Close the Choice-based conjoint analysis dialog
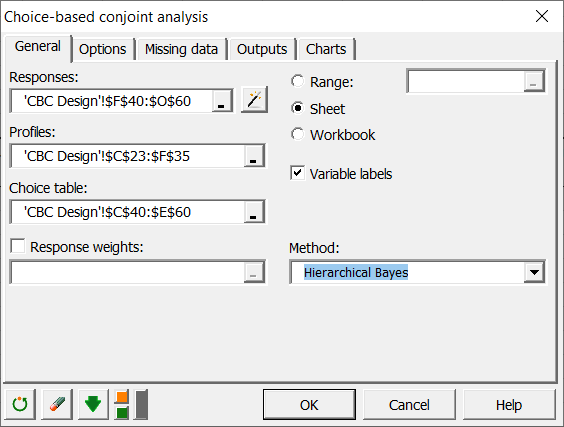Image resolution: width=564 pixels, height=427 pixels. pyautogui.click(x=542, y=16)
